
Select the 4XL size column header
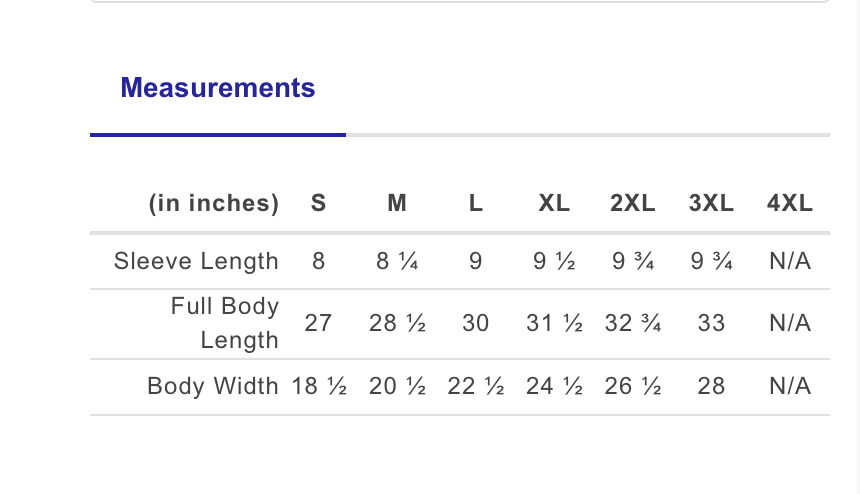tap(790, 203)
